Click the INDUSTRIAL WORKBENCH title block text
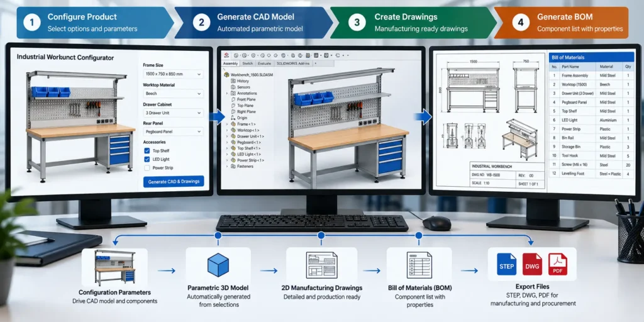644x322 pixels. click(491, 167)
